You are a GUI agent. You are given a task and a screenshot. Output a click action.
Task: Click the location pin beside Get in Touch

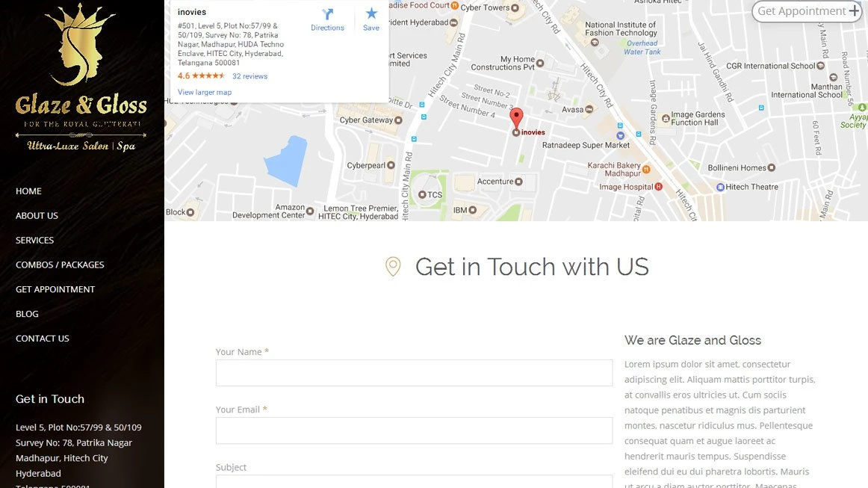393,267
